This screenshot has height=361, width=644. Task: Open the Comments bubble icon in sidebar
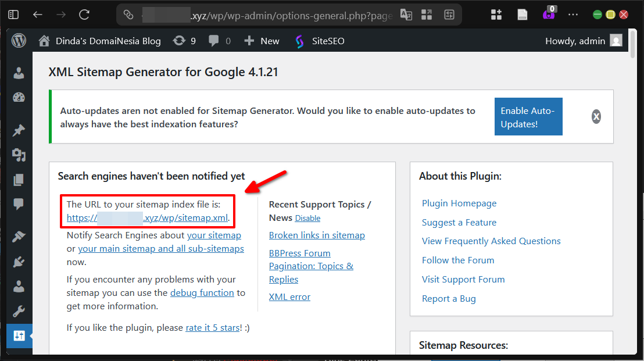coord(18,204)
